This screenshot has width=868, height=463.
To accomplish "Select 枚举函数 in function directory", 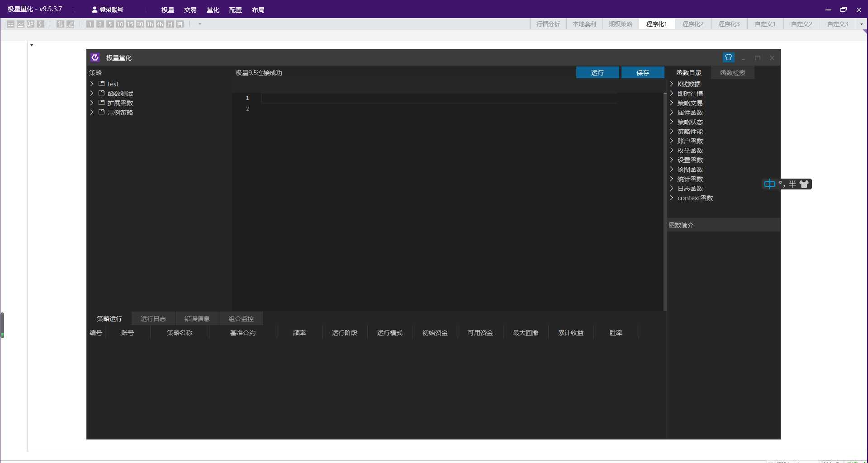I will [x=690, y=151].
